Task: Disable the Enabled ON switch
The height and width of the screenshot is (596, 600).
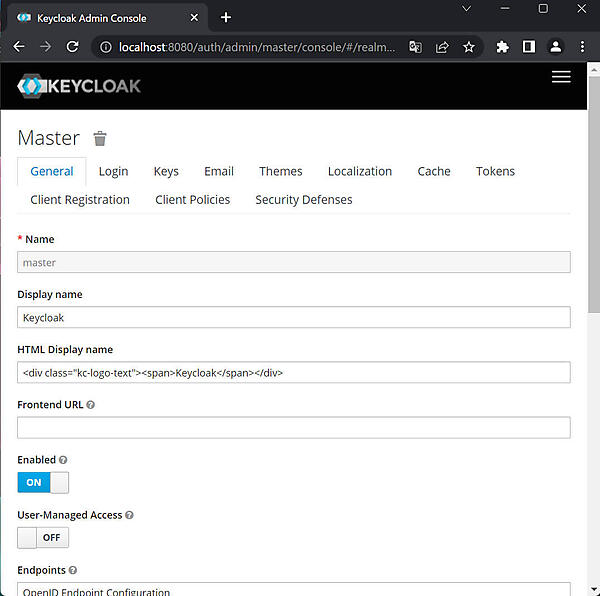Action: [x=43, y=482]
